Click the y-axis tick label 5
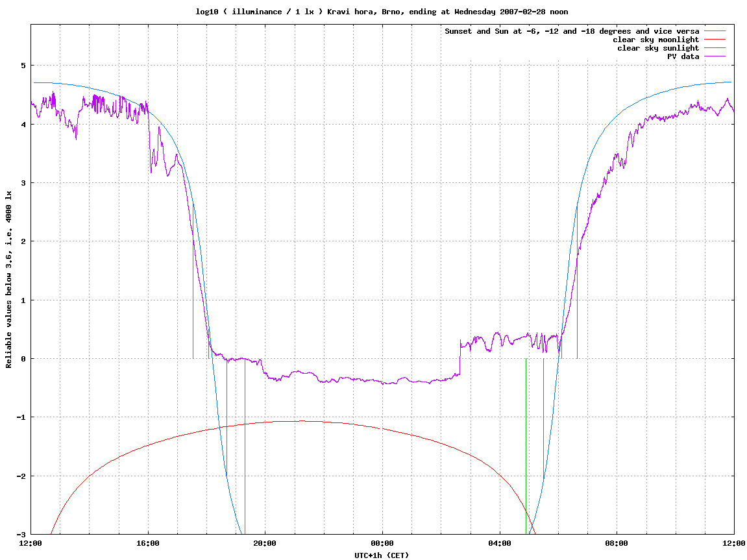 23,66
